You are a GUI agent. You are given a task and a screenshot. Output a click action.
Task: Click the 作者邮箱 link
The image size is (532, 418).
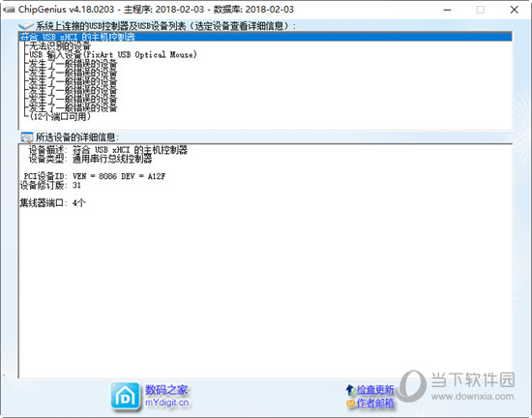(x=375, y=403)
